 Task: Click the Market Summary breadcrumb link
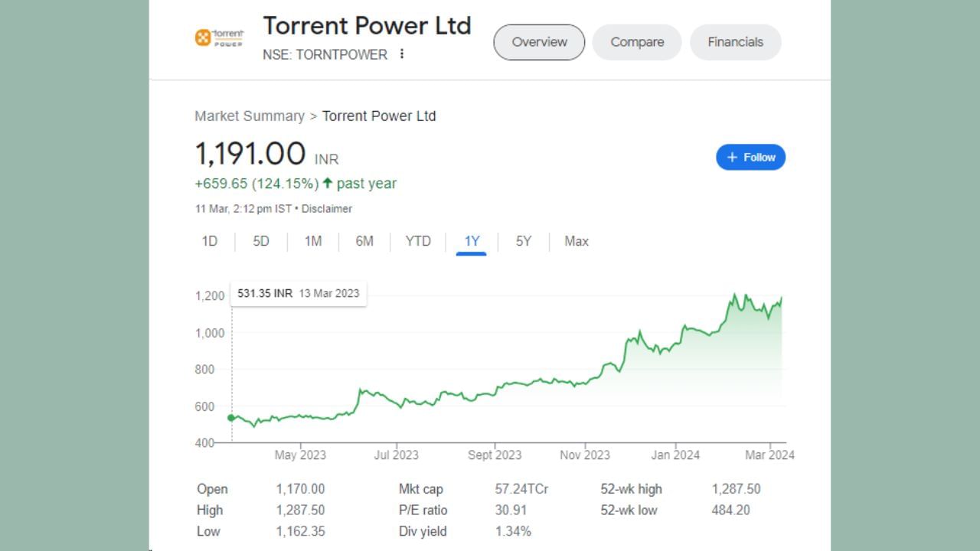point(250,116)
